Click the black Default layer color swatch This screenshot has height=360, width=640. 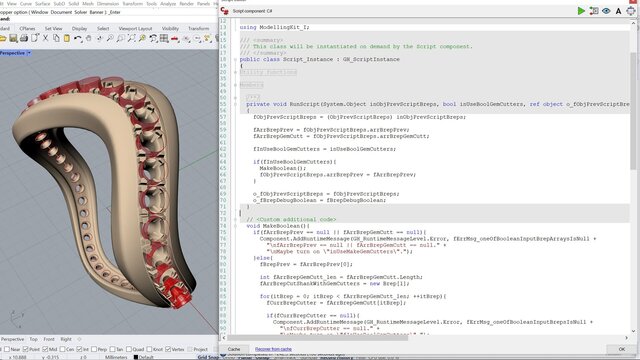pos(136,357)
